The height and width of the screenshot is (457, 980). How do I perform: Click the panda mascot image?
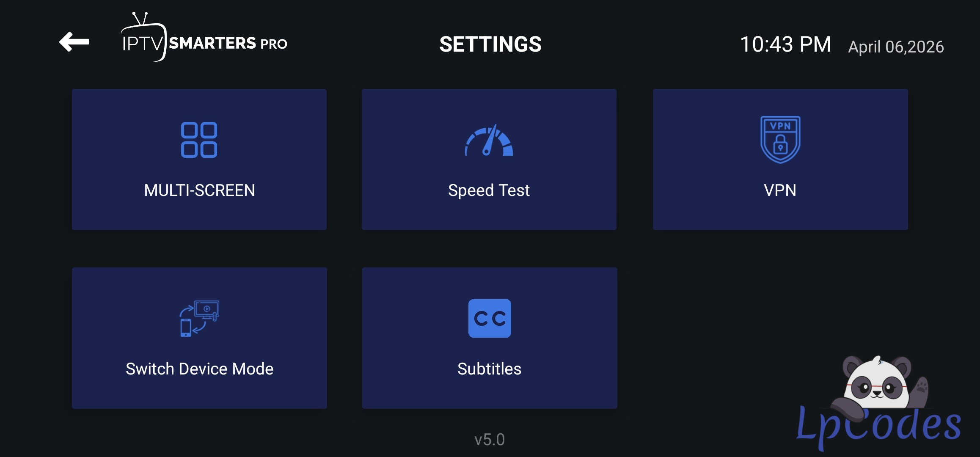click(877, 384)
